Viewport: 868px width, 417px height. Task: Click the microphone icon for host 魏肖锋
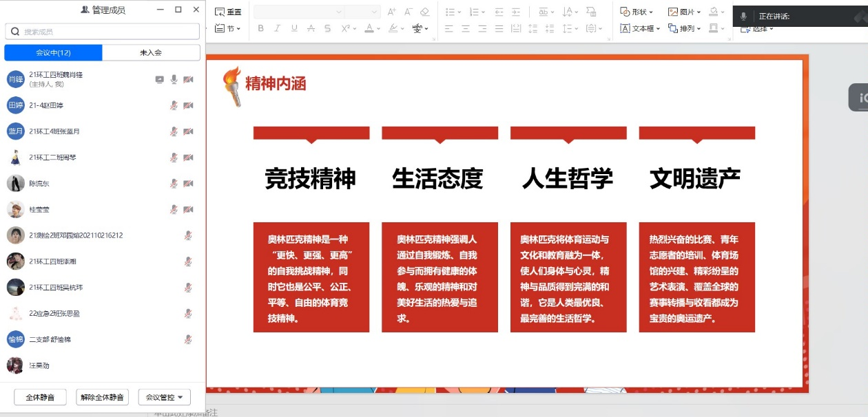click(174, 80)
